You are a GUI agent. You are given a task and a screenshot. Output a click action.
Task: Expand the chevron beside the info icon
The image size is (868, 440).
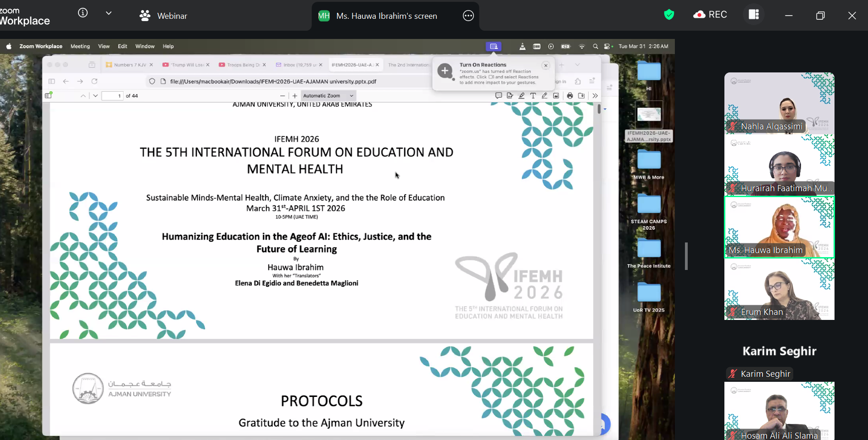click(109, 13)
